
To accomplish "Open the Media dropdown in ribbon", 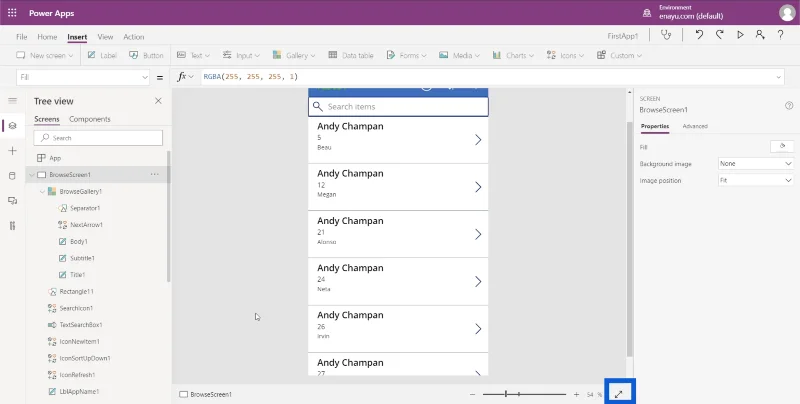I will click(x=459, y=55).
